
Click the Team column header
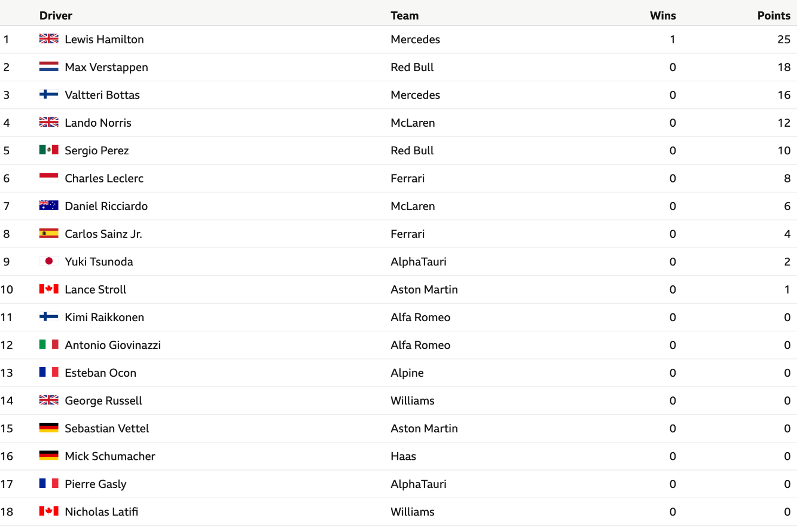(x=404, y=16)
